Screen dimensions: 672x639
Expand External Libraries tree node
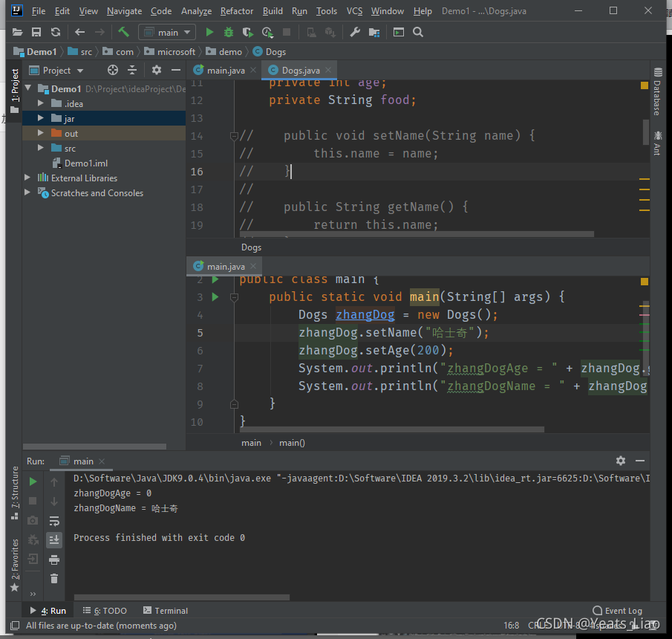pyautogui.click(x=28, y=178)
